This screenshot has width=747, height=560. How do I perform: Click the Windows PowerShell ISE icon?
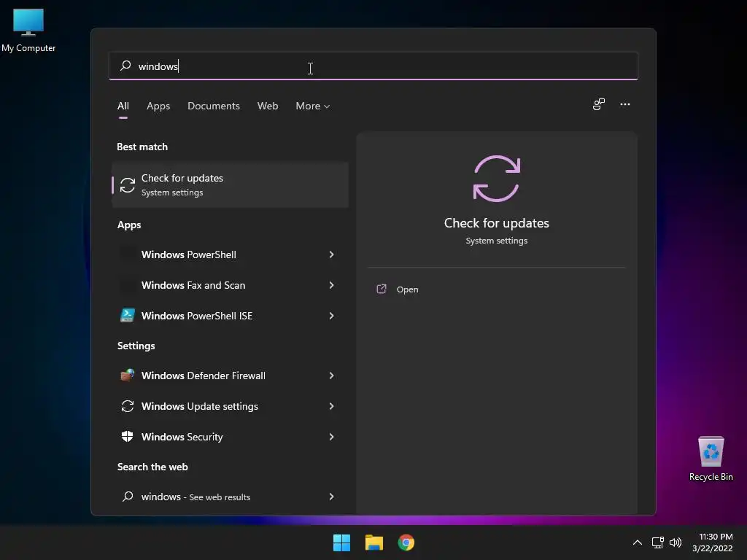click(x=127, y=315)
